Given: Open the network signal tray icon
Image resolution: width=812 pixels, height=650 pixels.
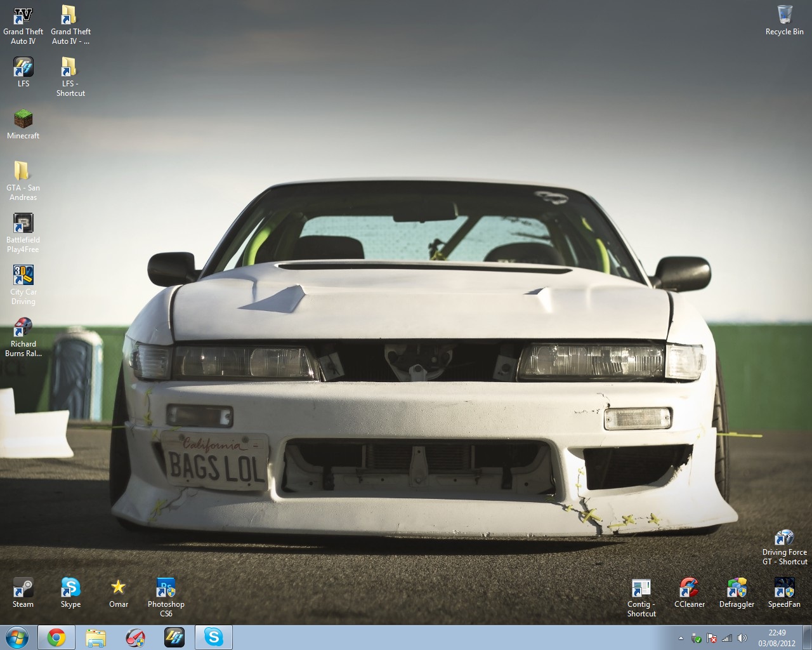Looking at the screenshot, I should tap(727, 638).
